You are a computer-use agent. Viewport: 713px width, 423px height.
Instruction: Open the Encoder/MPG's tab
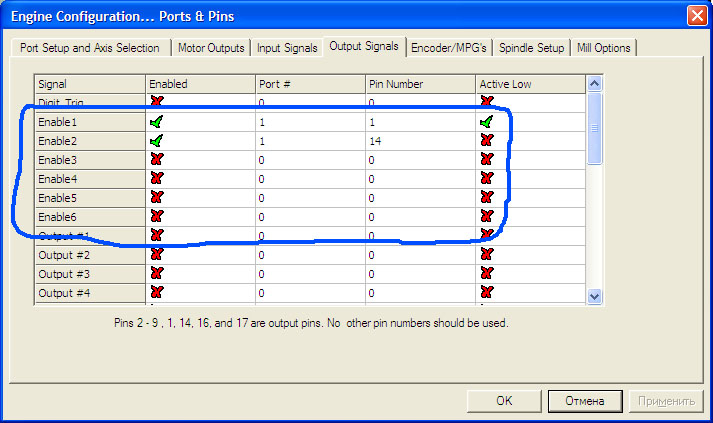[x=449, y=48]
